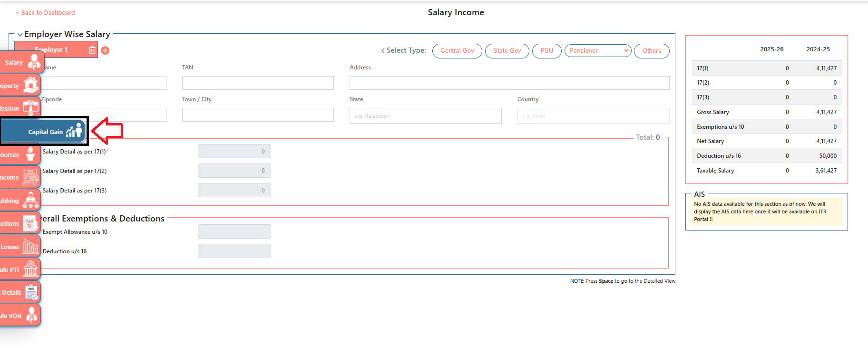Click the State input field
The image size is (868, 346).
425,116
